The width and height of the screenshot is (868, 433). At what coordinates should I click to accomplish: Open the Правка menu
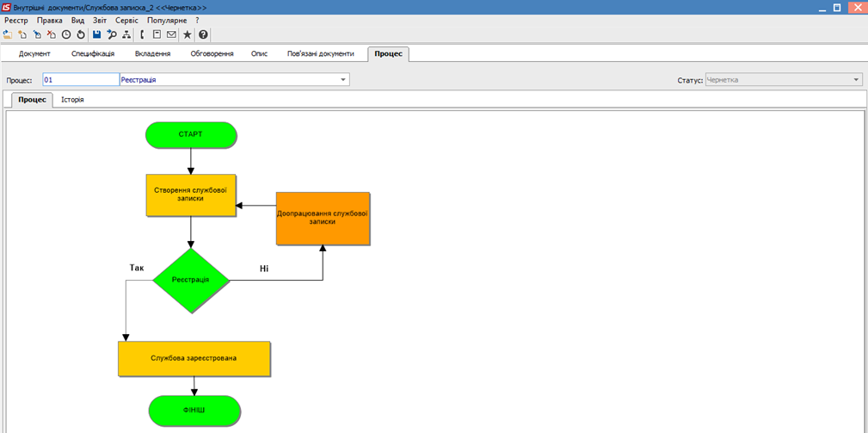(x=50, y=20)
